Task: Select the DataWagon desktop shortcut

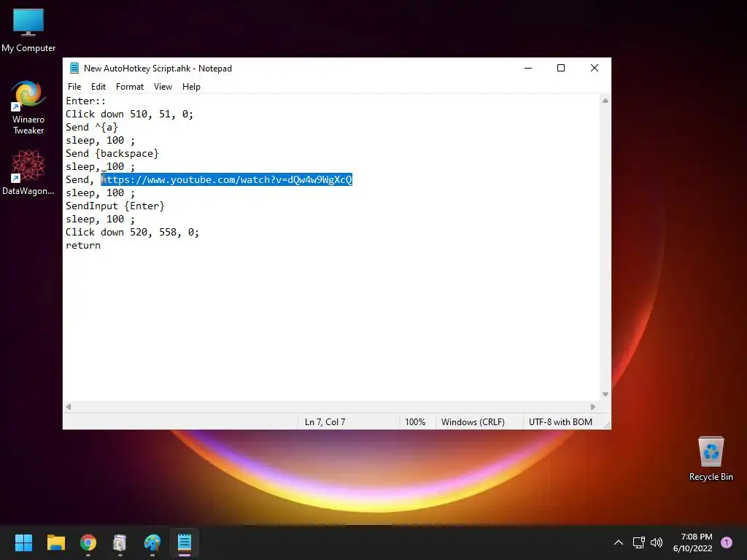Action: [28, 172]
